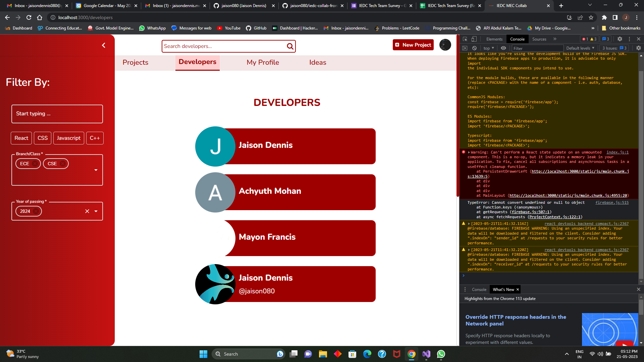Toggle the React filter chip
The width and height of the screenshot is (644, 362).
coord(21,138)
